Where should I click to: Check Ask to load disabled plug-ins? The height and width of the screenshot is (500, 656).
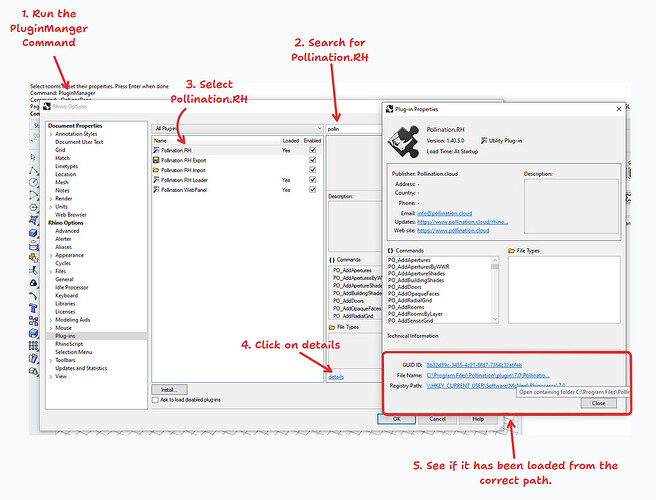point(155,400)
